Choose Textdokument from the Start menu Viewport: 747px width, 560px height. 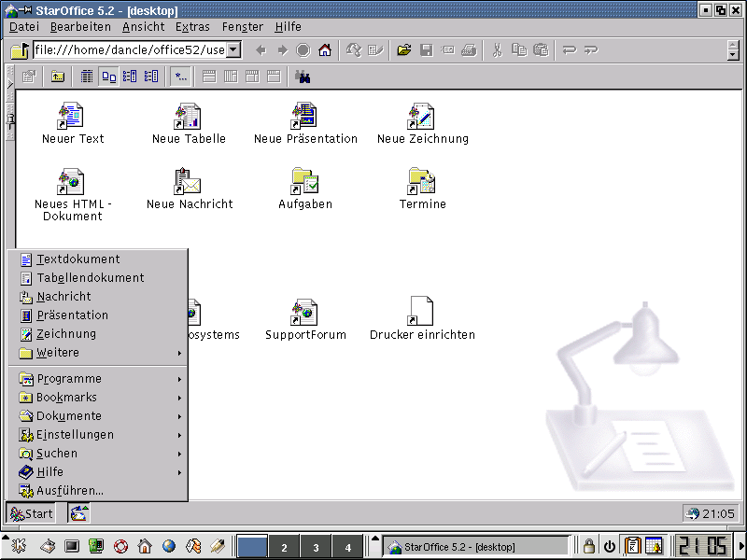(98, 259)
